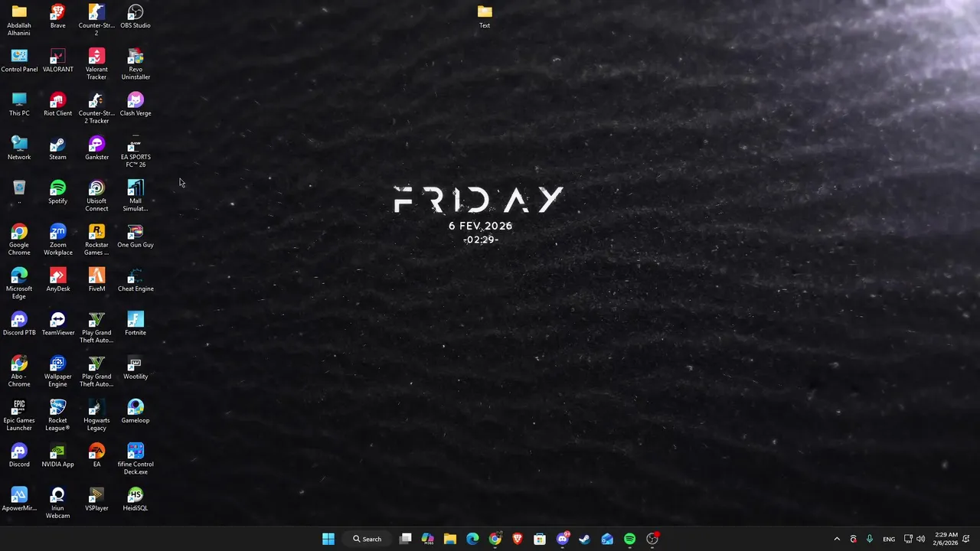The image size is (980, 551).
Task: Select the Abdallah Alhanini folder on desktop
Action: pos(19,20)
